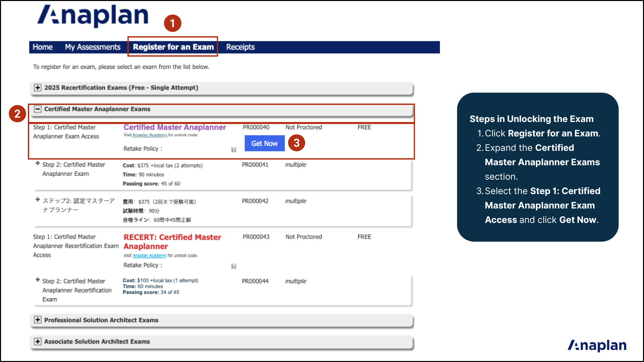Click exam code PR000042
The image size is (644, 362).
255,201
